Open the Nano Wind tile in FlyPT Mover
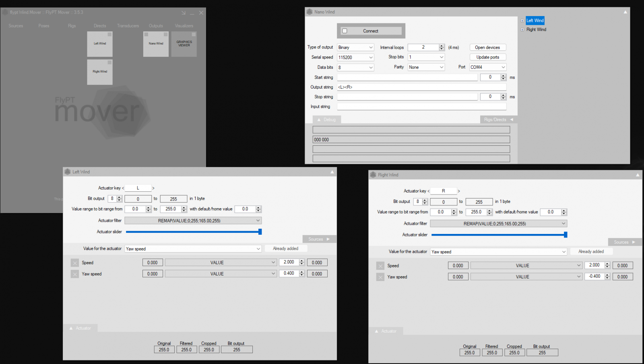This screenshot has width=644, height=364. click(156, 44)
